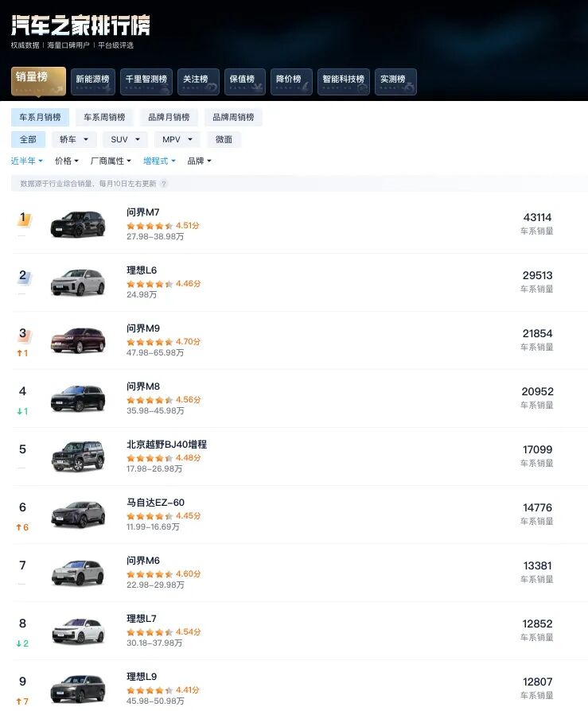
Task: Open the 问界M6 model link
Action: (143, 561)
